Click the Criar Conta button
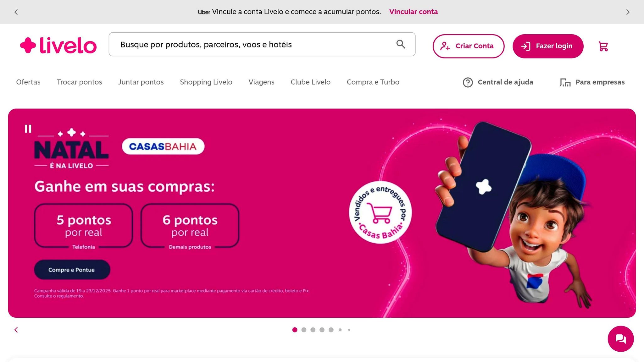 point(468,46)
